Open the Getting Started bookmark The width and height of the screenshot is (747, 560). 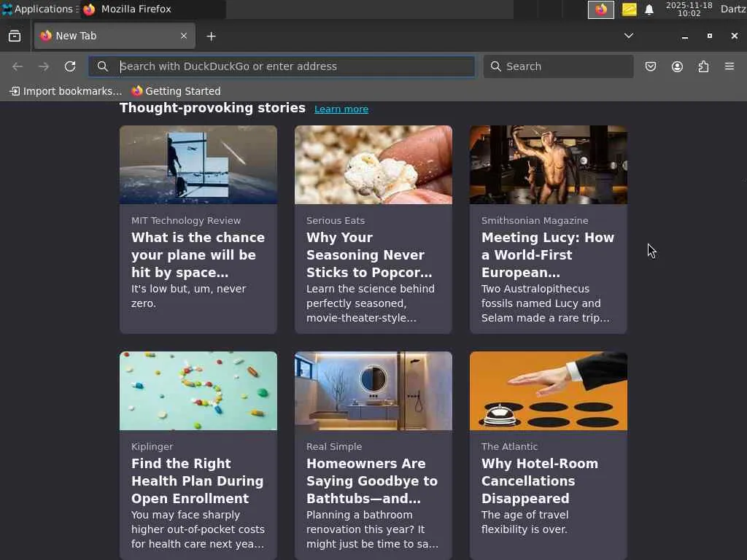tap(177, 91)
